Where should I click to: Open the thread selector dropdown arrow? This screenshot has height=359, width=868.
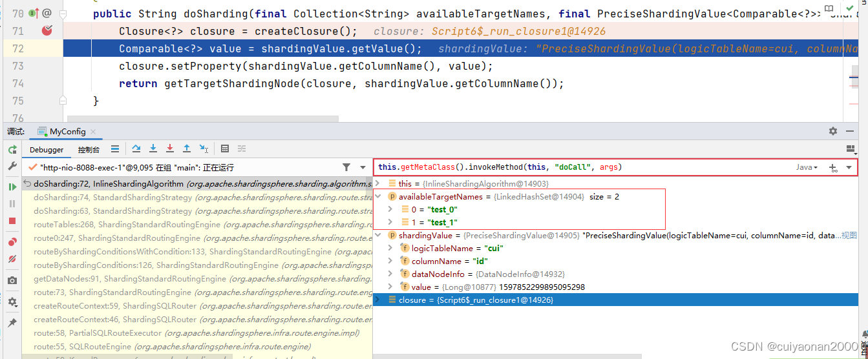click(363, 167)
